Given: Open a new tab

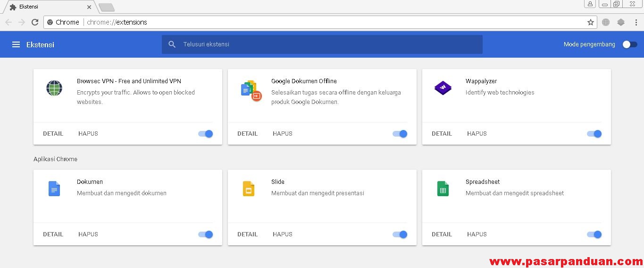Looking at the screenshot, I should (x=107, y=7).
